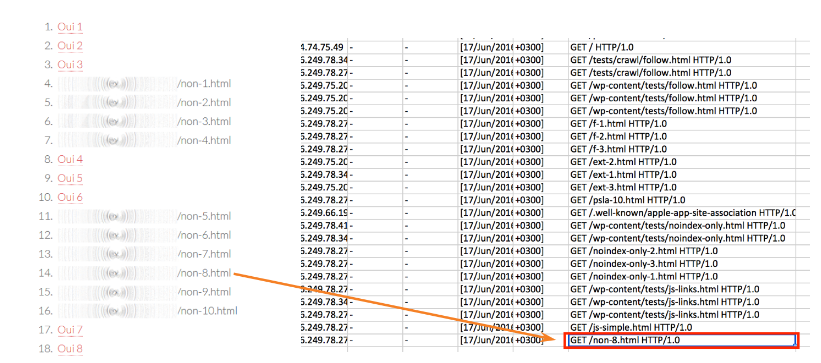Follow the Oui 3 link
821x363 pixels.
(70, 64)
